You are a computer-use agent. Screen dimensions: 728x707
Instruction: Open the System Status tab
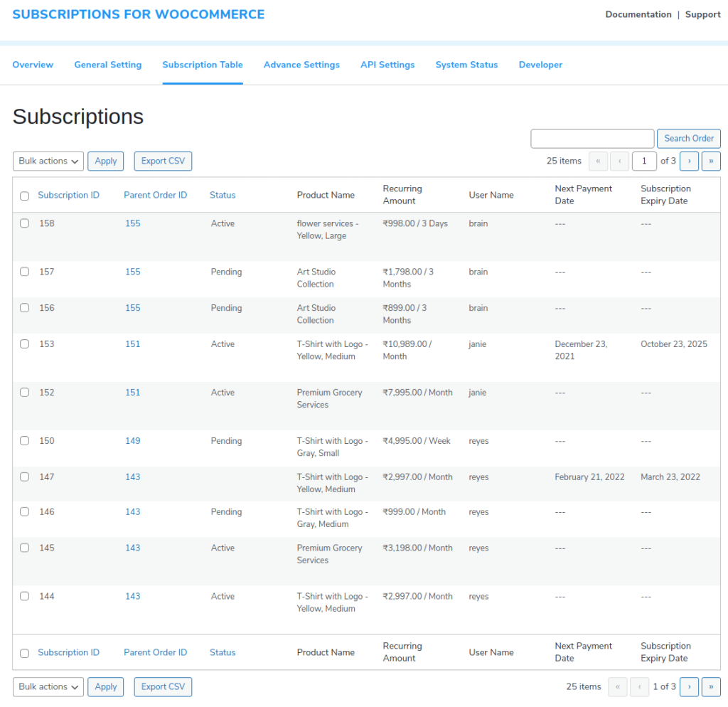(466, 65)
